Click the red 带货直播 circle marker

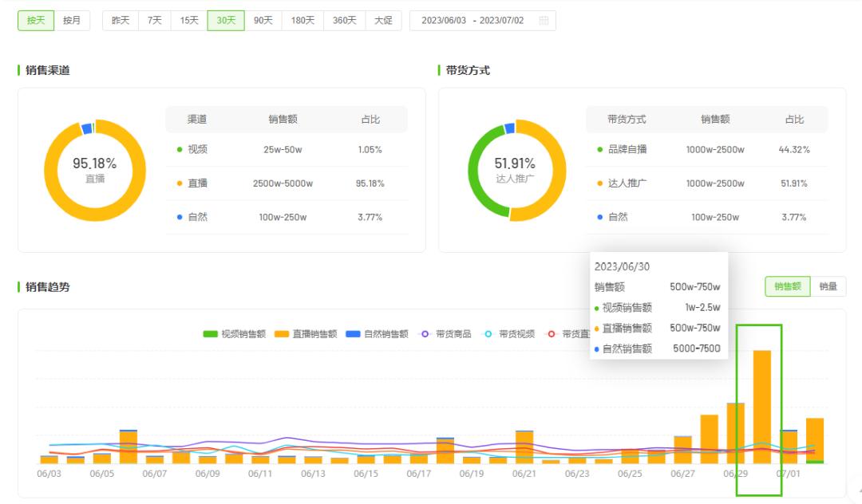tap(550, 334)
